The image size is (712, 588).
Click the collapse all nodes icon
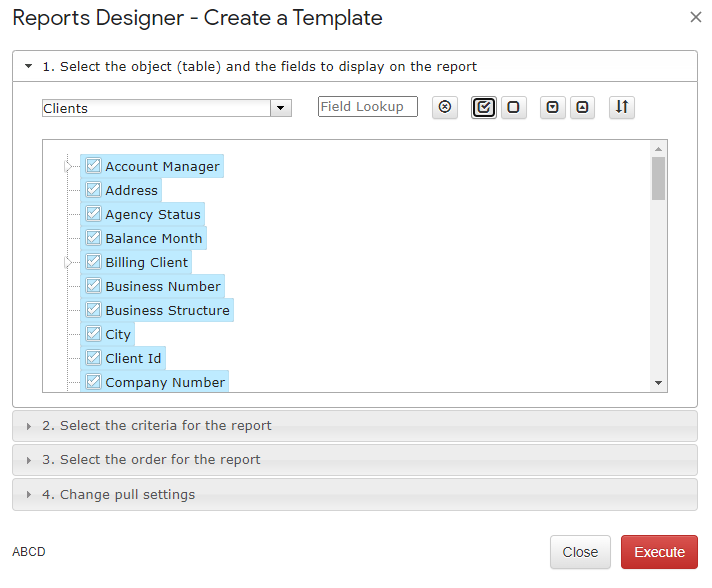[x=582, y=107]
